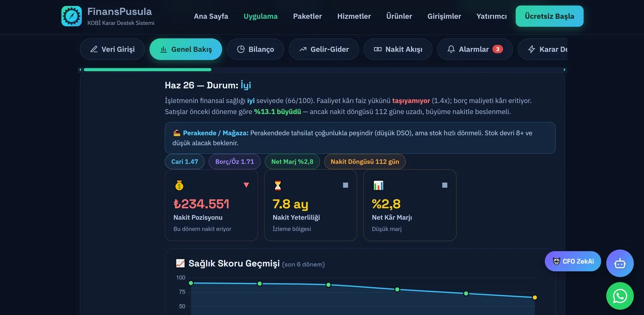Select the Nakit Akışı tab
The width and height of the screenshot is (644, 315).
[398, 49]
